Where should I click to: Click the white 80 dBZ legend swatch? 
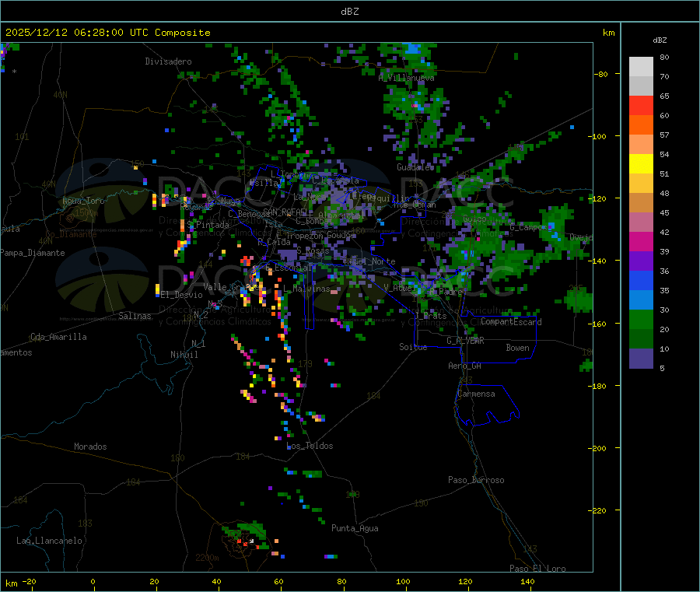(x=641, y=67)
